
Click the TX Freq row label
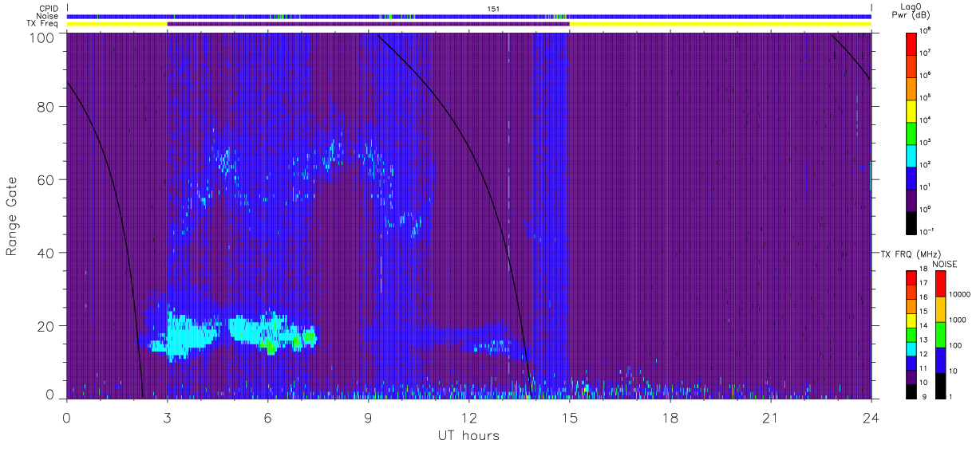(x=43, y=24)
